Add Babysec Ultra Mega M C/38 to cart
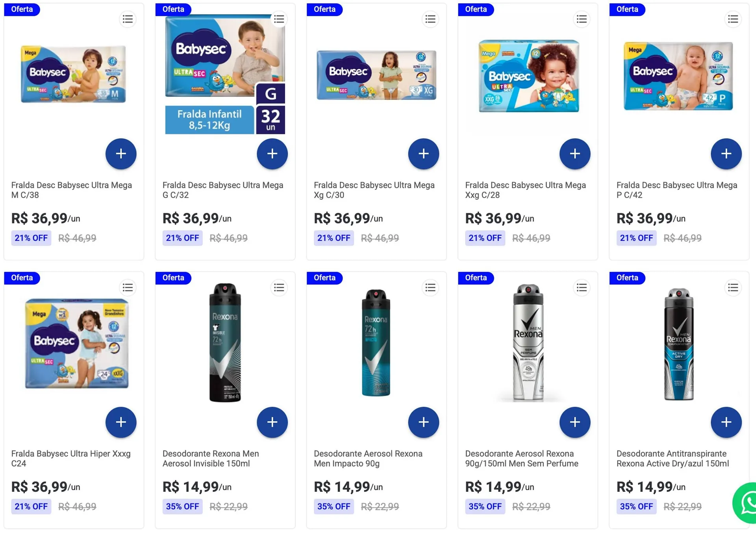 pyautogui.click(x=121, y=154)
